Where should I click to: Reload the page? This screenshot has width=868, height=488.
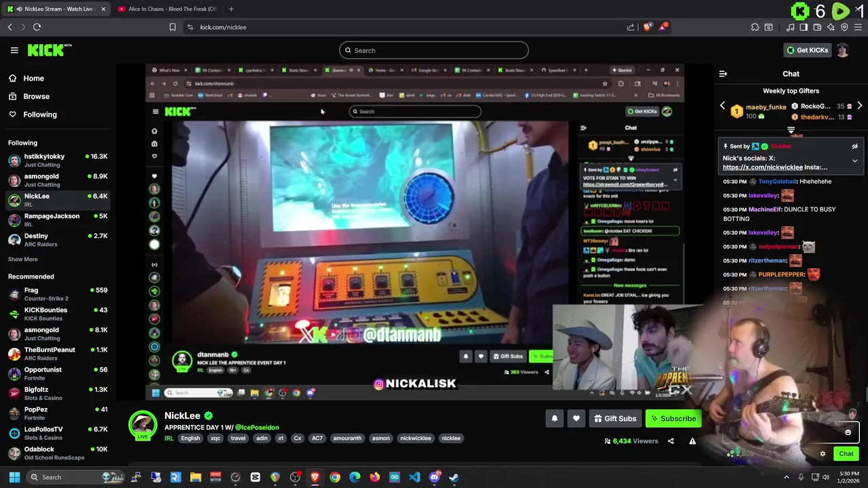(x=37, y=27)
